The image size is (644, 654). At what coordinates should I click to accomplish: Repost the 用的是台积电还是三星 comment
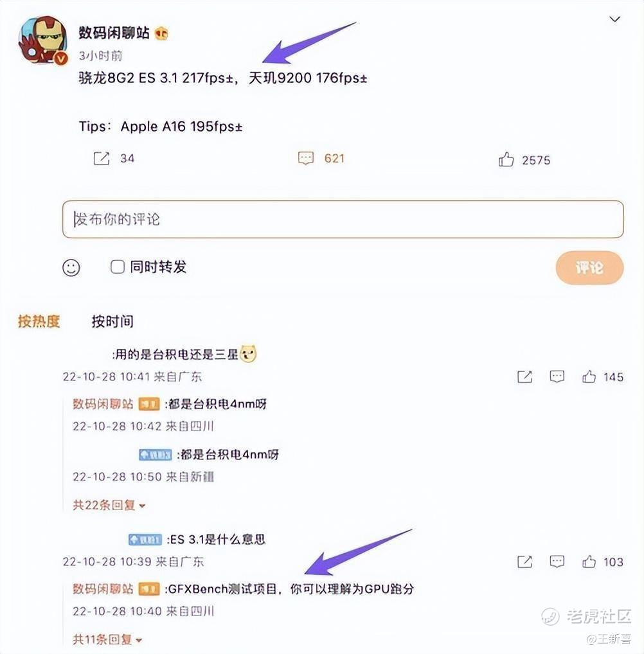pos(524,376)
